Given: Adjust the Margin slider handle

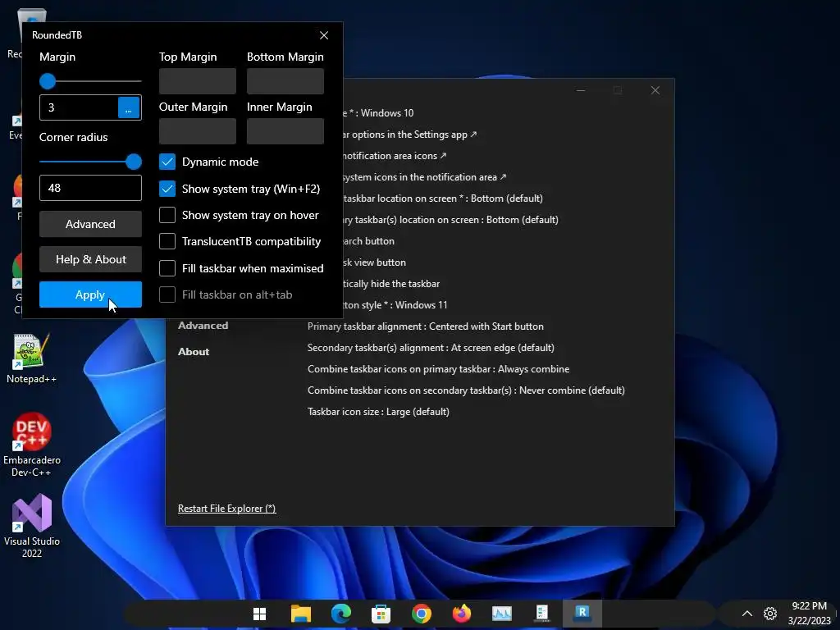Looking at the screenshot, I should click(48, 81).
